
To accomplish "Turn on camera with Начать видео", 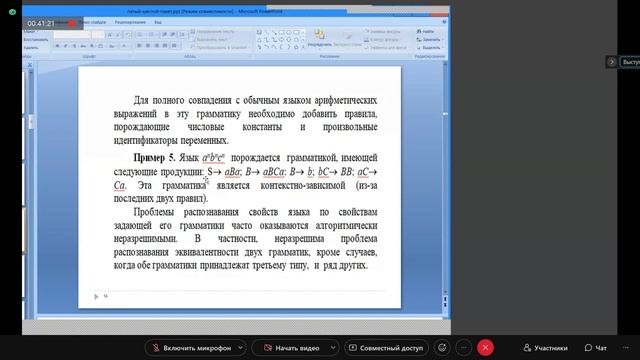I will tap(291, 348).
